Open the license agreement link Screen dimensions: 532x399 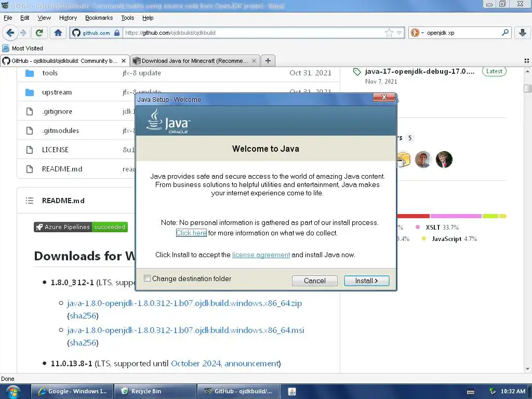(x=261, y=255)
